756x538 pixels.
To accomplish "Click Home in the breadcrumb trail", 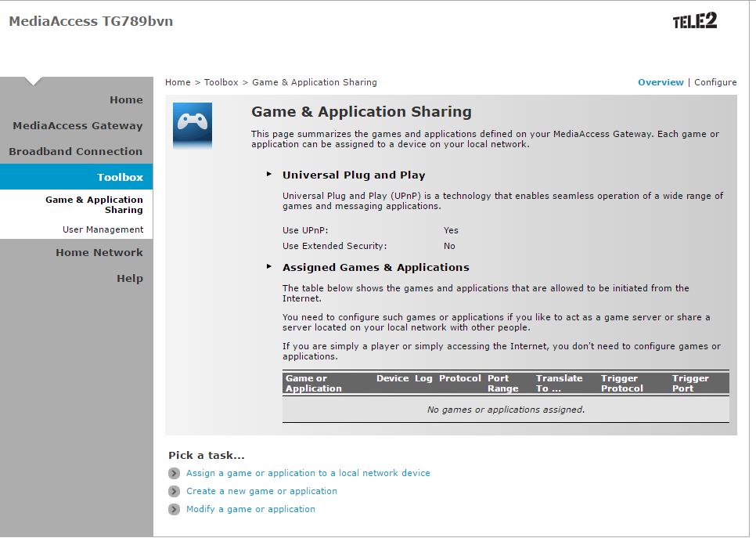I will [178, 82].
